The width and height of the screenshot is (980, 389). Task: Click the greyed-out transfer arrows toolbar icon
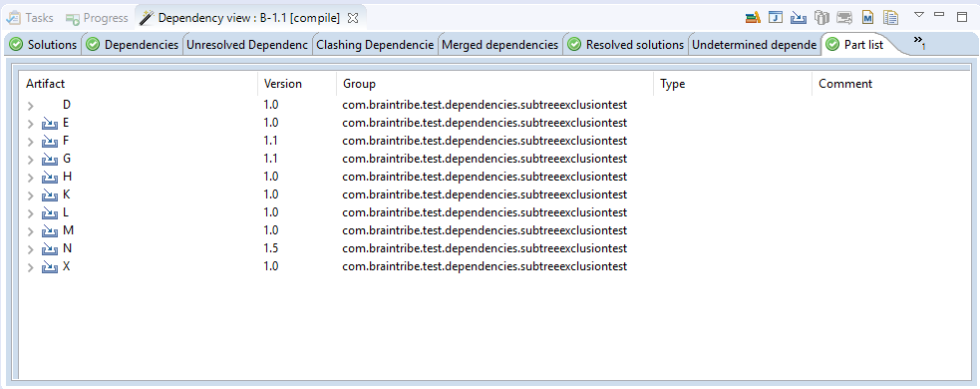tap(844, 18)
